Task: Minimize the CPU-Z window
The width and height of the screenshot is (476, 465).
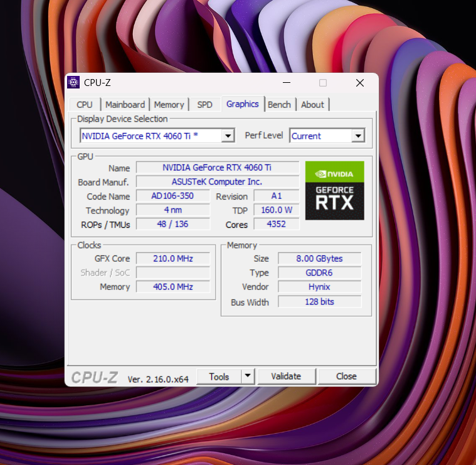Action: pyautogui.click(x=286, y=83)
